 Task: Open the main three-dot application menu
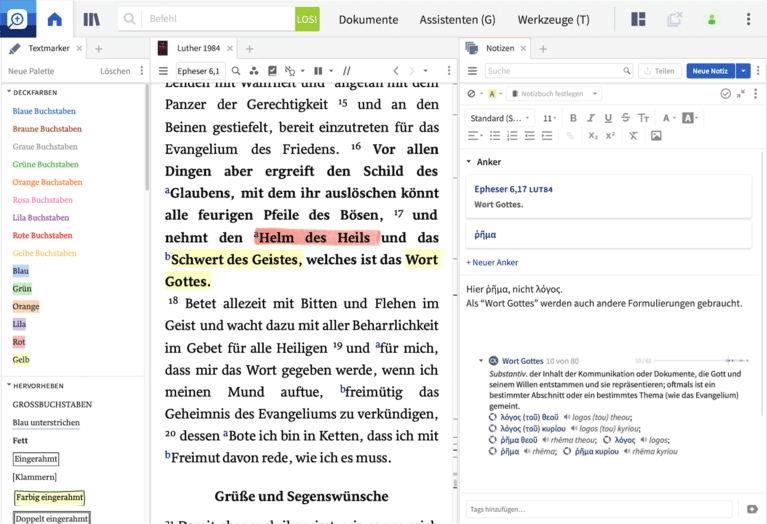click(x=748, y=19)
